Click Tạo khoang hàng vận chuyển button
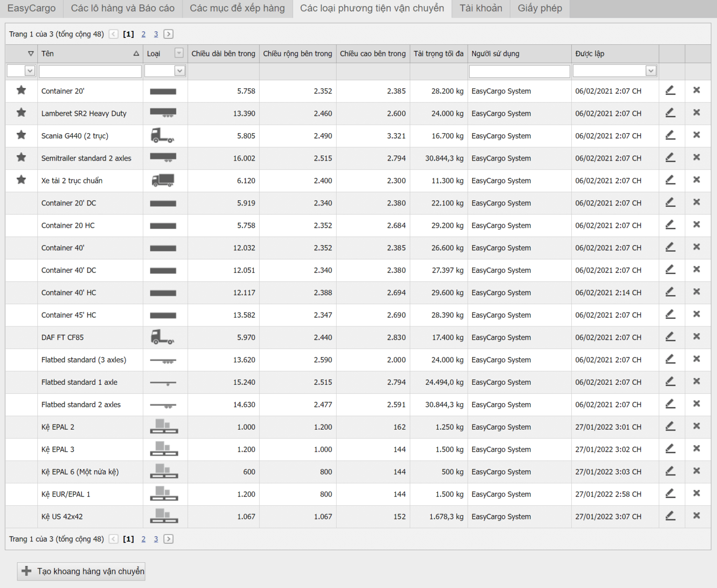Viewport: 717px width, 588px height. 81,571
